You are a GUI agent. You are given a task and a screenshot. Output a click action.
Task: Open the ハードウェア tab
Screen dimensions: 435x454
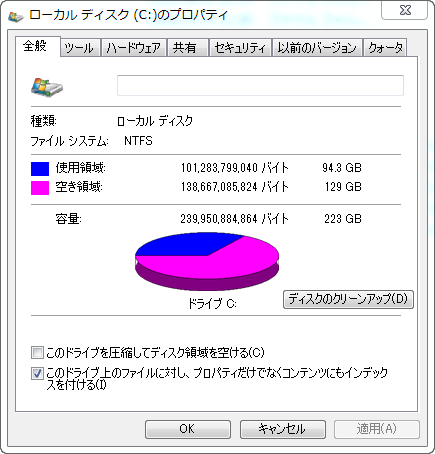pos(134,48)
